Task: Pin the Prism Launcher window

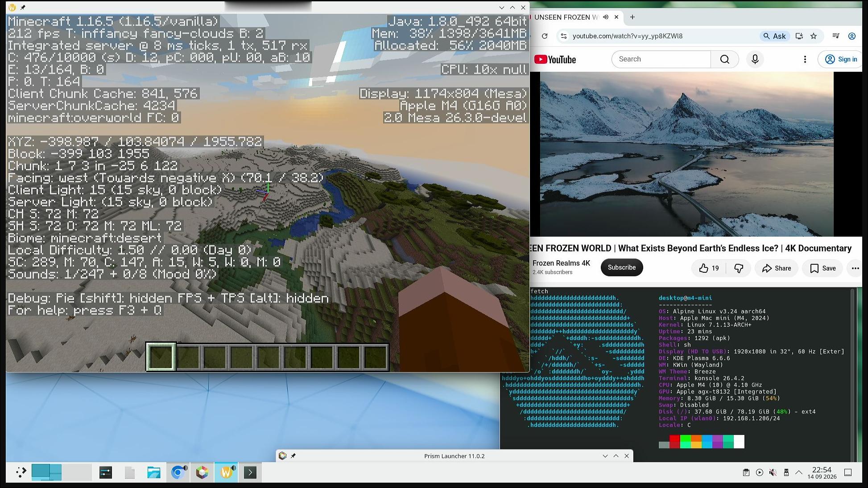Action: coord(293,456)
